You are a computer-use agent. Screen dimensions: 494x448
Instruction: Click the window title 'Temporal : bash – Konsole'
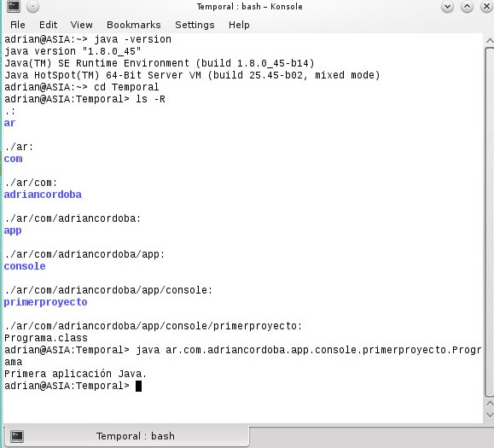(x=249, y=6)
